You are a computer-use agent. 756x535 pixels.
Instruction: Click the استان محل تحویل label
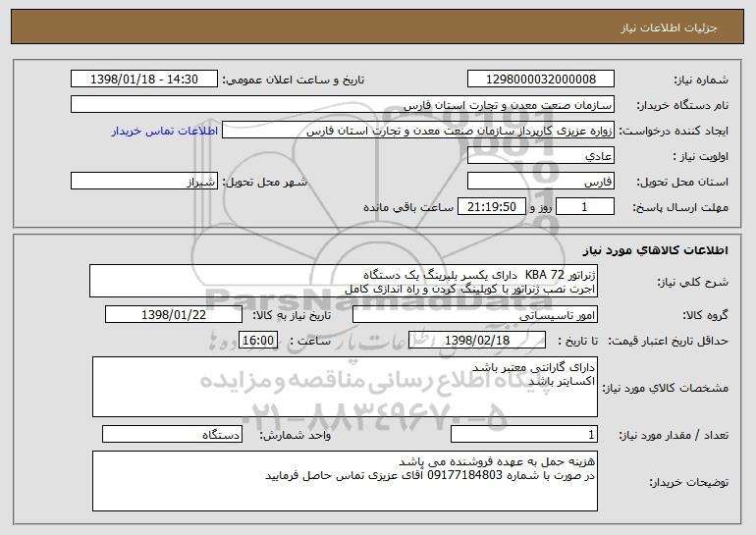682,182
